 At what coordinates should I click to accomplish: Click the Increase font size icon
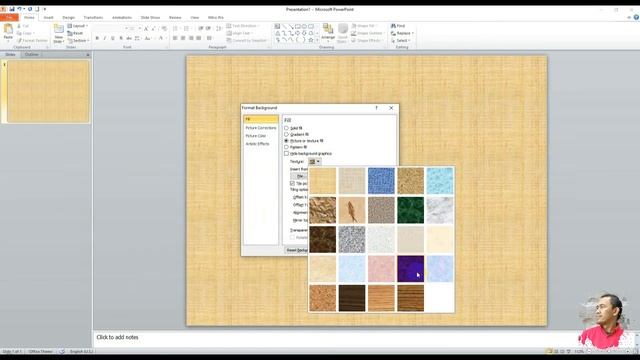point(146,29)
